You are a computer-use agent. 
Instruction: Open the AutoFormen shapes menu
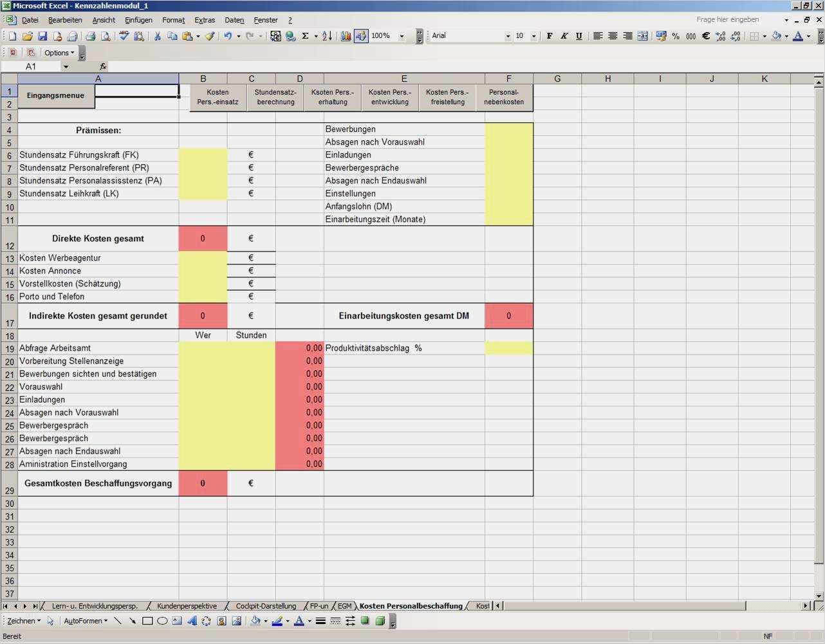coord(86,621)
